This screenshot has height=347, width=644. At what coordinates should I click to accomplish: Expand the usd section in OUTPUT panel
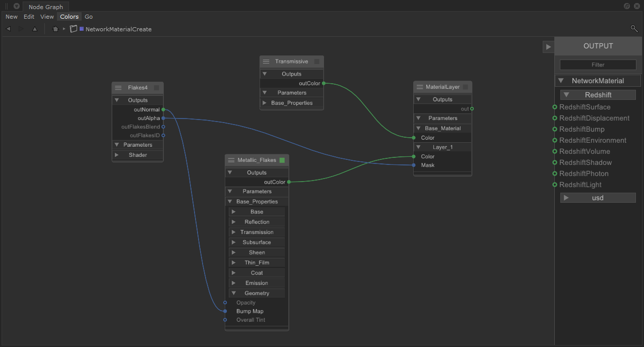(566, 198)
